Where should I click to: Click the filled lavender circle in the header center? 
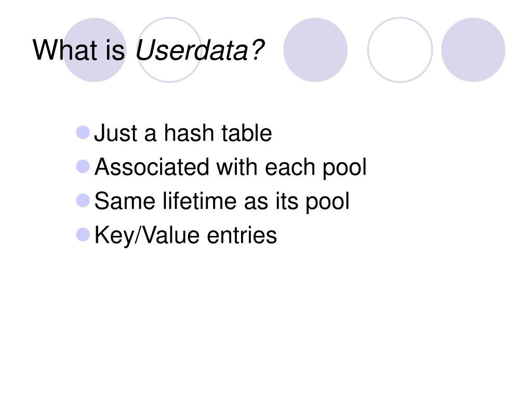click(x=315, y=50)
